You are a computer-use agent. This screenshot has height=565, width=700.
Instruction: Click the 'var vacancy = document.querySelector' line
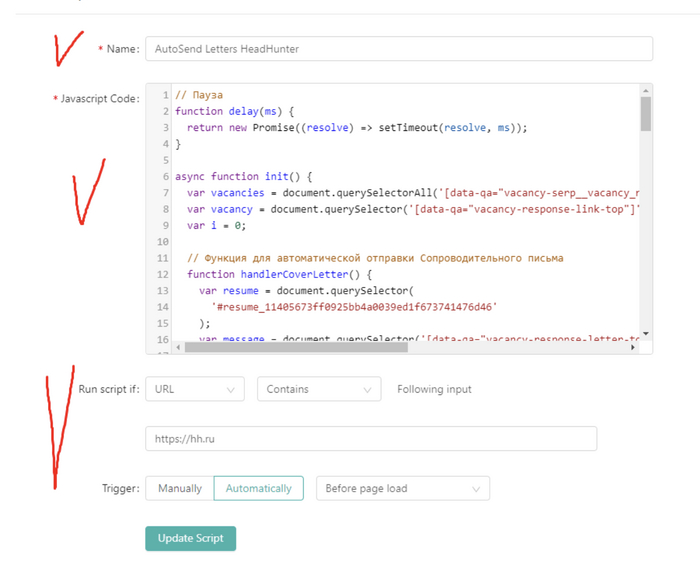point(413,209)
